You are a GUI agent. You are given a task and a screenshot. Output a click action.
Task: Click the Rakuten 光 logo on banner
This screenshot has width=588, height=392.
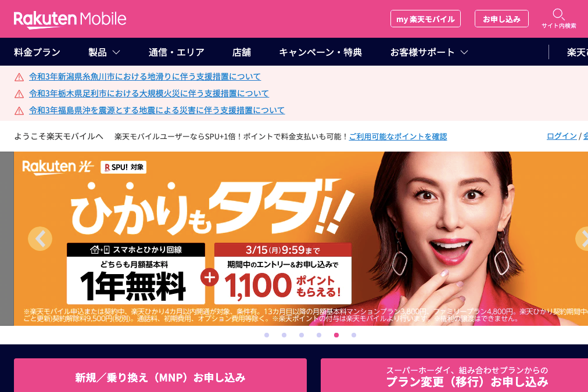tap(58, 167)
